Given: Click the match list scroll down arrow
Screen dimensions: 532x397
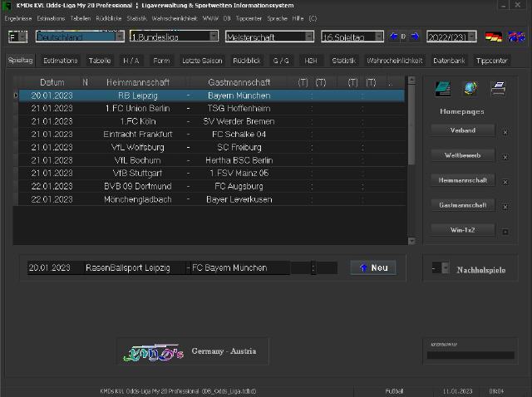Looking at the screenshot, I should click(411, 241).
